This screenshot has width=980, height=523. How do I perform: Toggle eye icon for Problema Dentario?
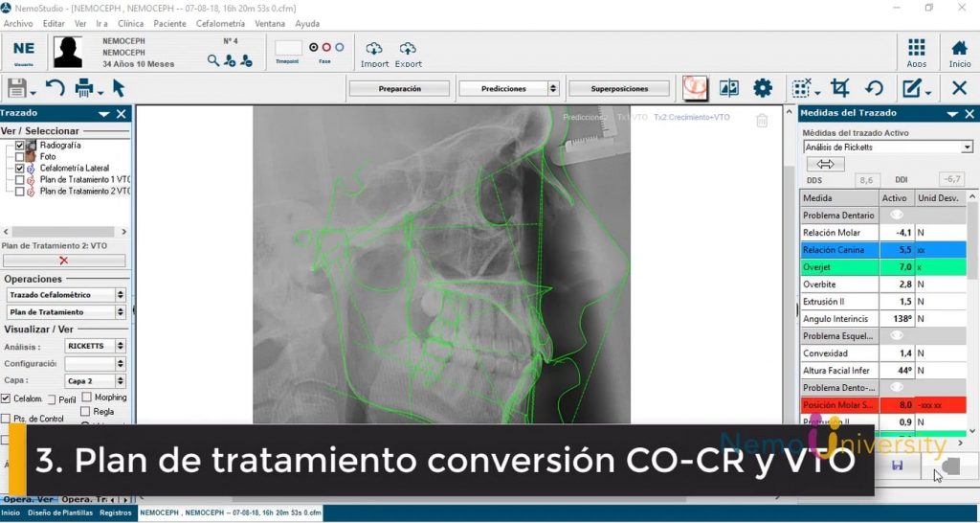tap(896, 215)
